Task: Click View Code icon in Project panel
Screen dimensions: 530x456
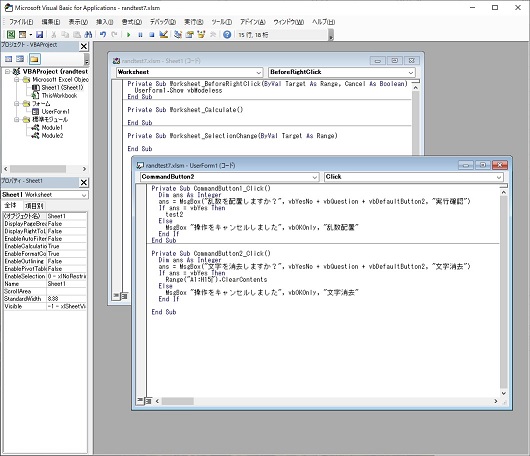Action: pos(8,59)
